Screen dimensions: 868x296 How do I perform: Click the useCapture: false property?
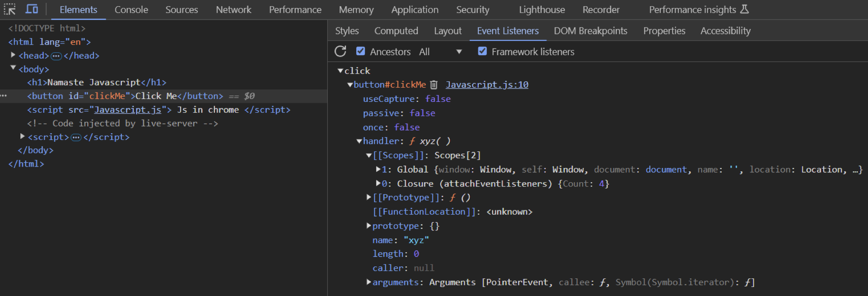click(407, 99)
